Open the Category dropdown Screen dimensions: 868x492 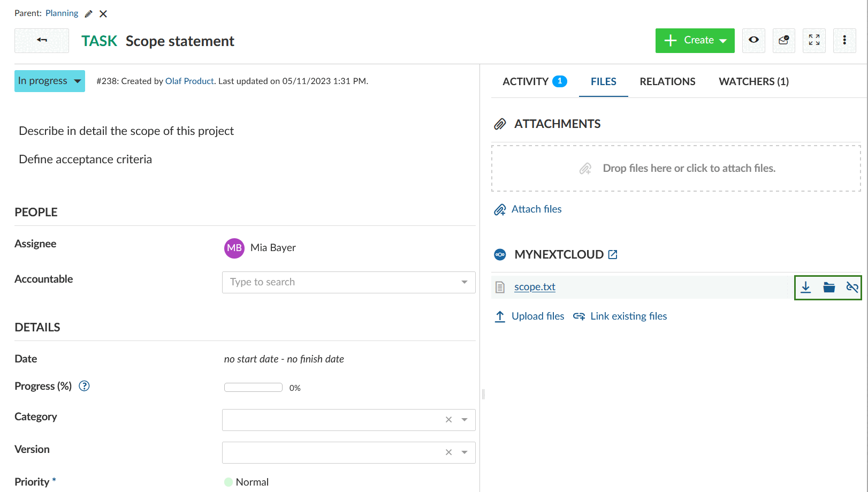[x=464, y=420]
